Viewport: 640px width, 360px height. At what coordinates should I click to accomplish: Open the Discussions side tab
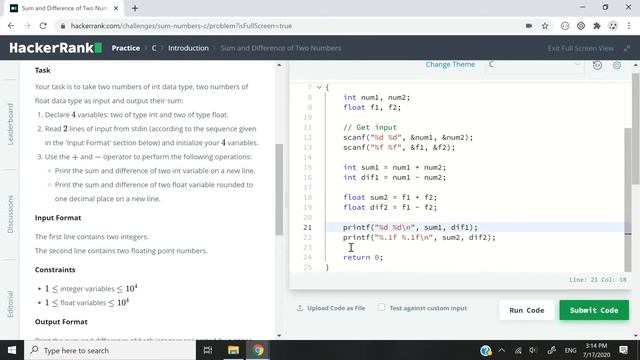point(10,214)
